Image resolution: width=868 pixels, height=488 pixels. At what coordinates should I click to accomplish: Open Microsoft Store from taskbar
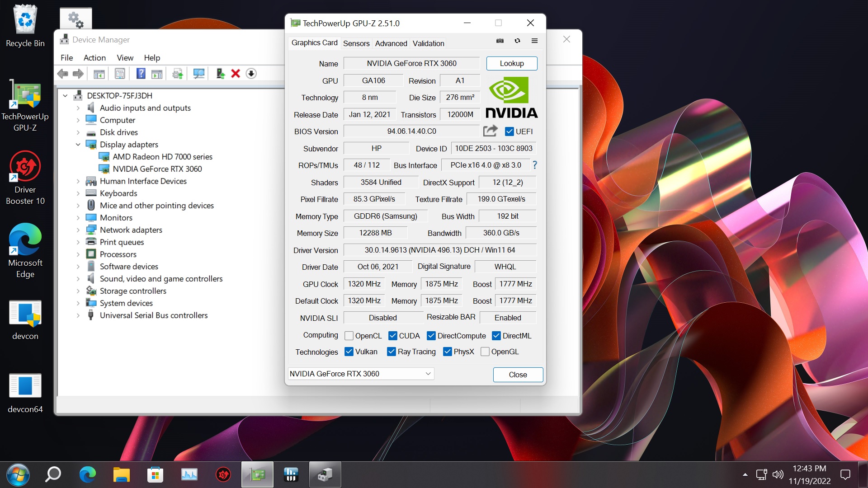155,474
